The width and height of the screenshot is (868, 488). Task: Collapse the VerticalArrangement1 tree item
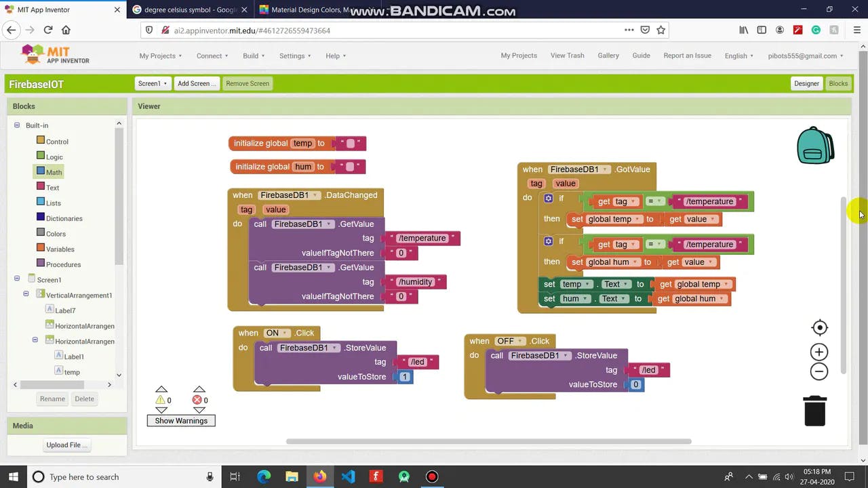26,295
